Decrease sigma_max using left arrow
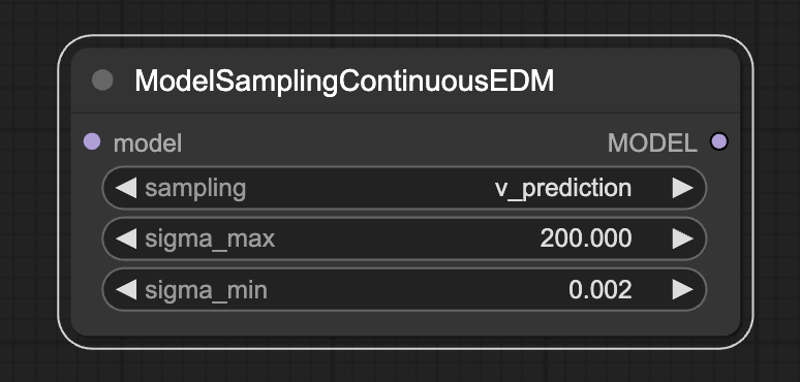Image resolution: width=800 pixels, height=382 pixels. click(126, 239)
